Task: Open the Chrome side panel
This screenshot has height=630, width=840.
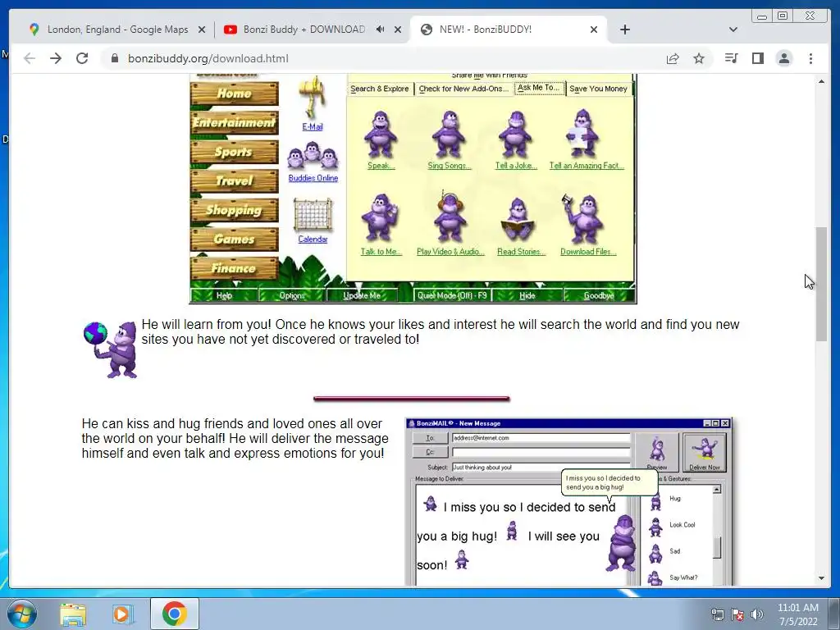Action: click(x=757, y=58)
